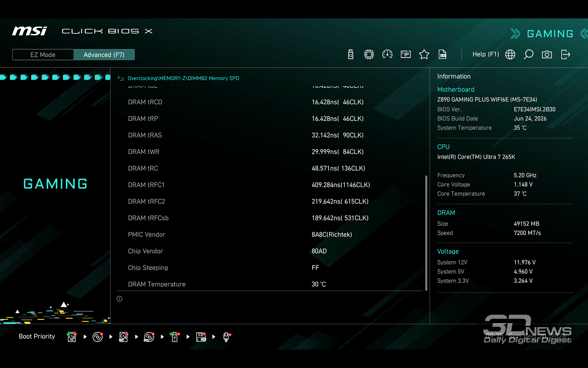This screenshot has height=368, width=588.
Task: Select the USB key boot device icon
Action: (x=175, y=337)
